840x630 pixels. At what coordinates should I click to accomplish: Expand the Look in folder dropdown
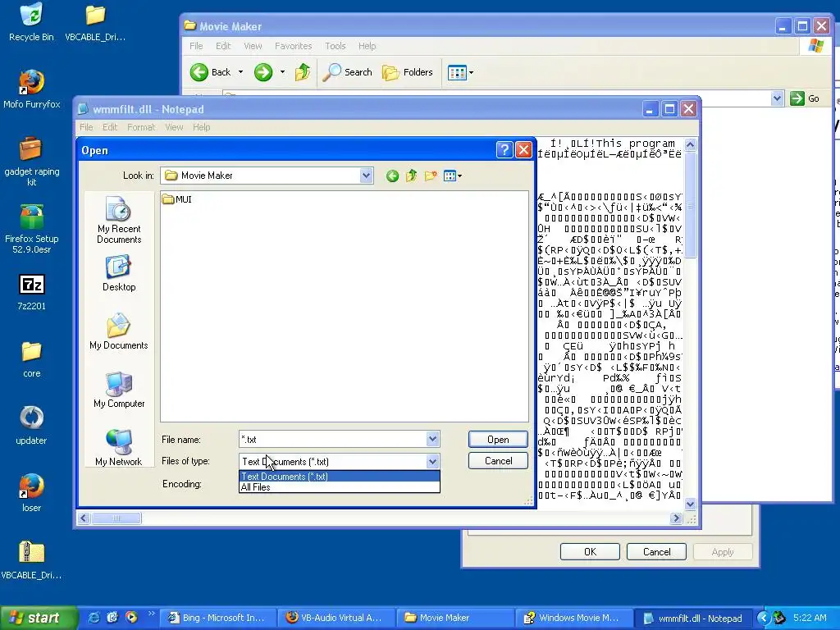366,176
